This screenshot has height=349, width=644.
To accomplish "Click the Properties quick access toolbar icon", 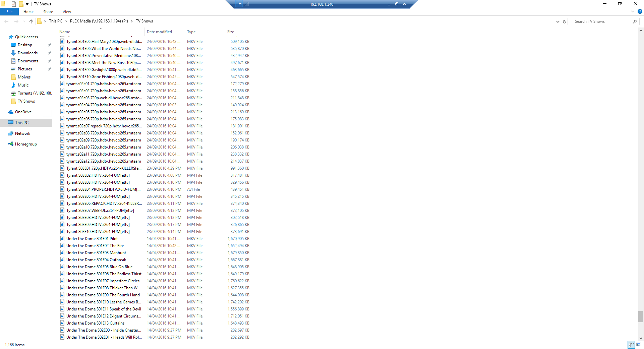I will pyautogui.click(x=14, y=4).
